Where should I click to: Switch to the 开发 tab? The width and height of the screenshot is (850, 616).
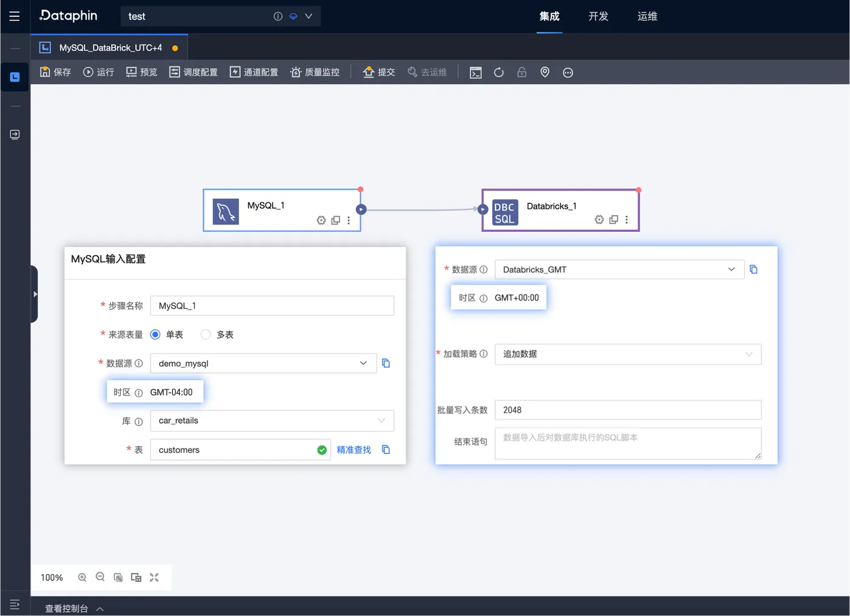point(599,16)
